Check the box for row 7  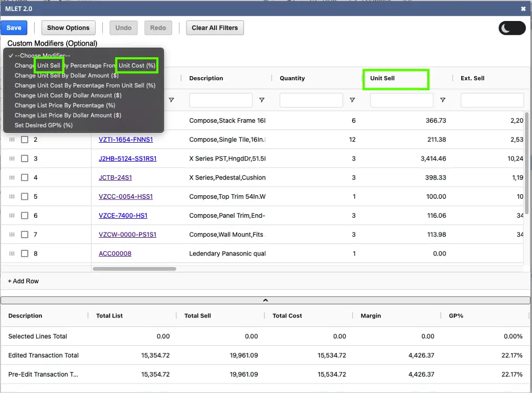click(25, 235)
